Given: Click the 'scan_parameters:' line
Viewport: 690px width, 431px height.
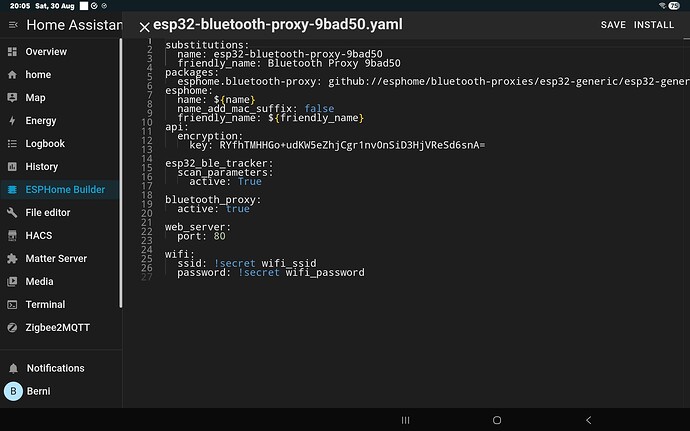Looking at the screenshot, I should pyautogui.click(x=225, y=173).
